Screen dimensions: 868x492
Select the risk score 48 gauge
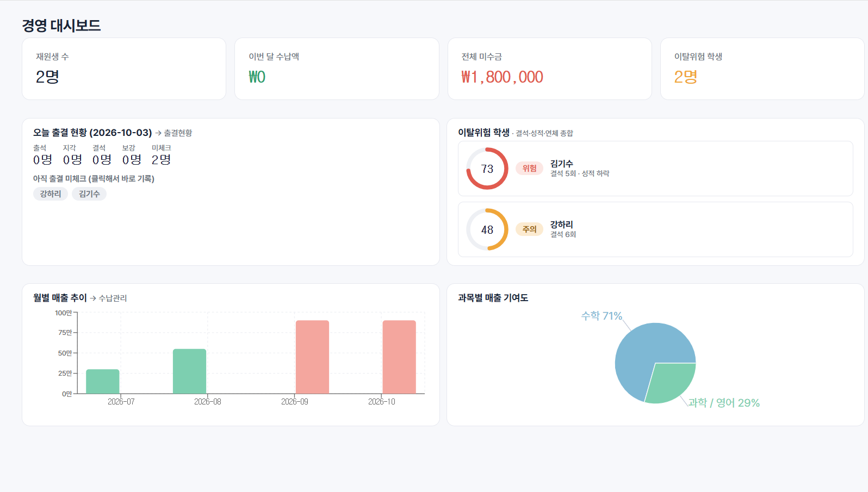point(487,229)
